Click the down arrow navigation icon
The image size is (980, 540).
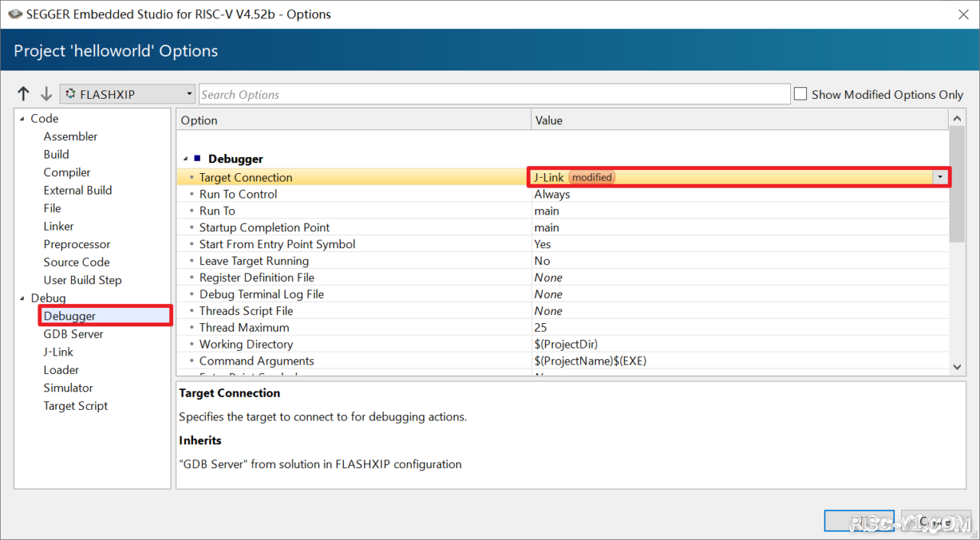pyautogui.click(x=46, y=94)
